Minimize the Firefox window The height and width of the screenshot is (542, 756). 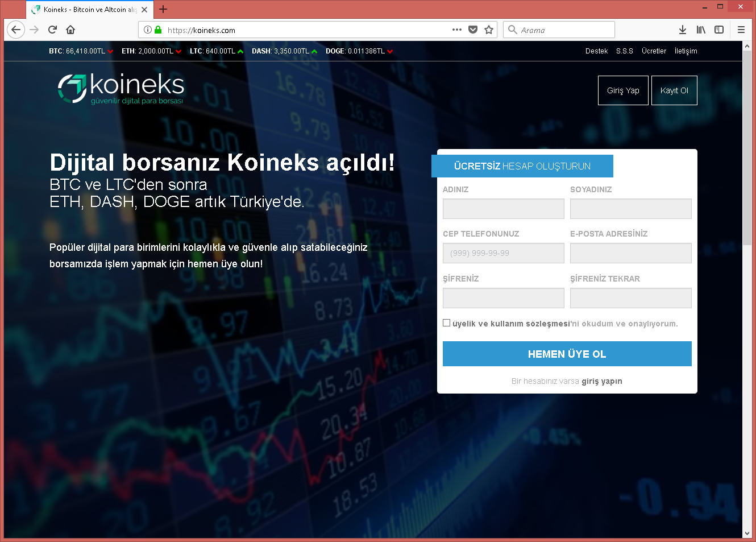(705, 7)
